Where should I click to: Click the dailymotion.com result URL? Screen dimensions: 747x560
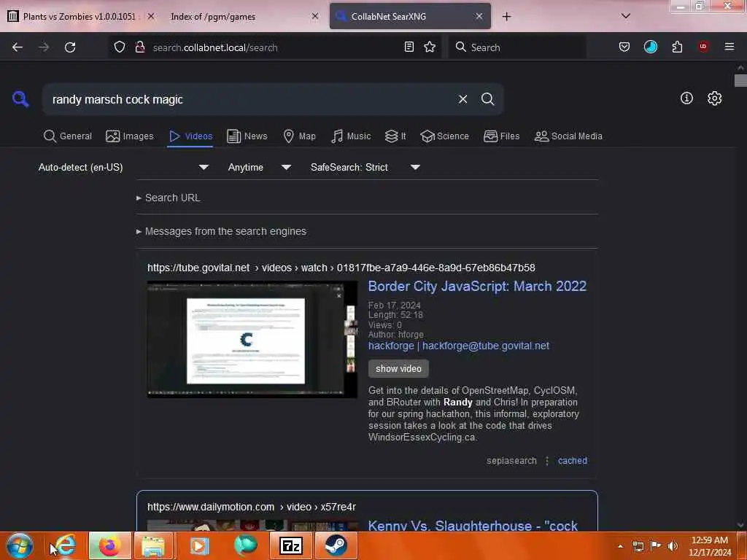click(x=252, y=507)
